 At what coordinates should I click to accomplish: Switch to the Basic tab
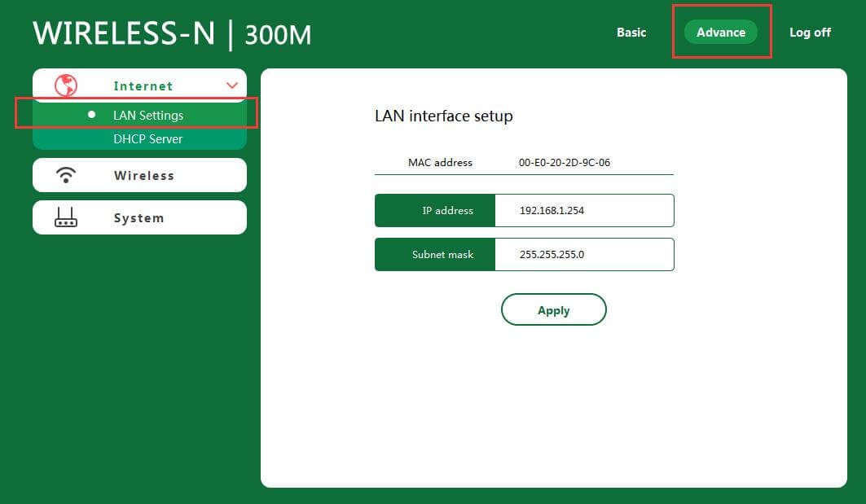(631, 33)
